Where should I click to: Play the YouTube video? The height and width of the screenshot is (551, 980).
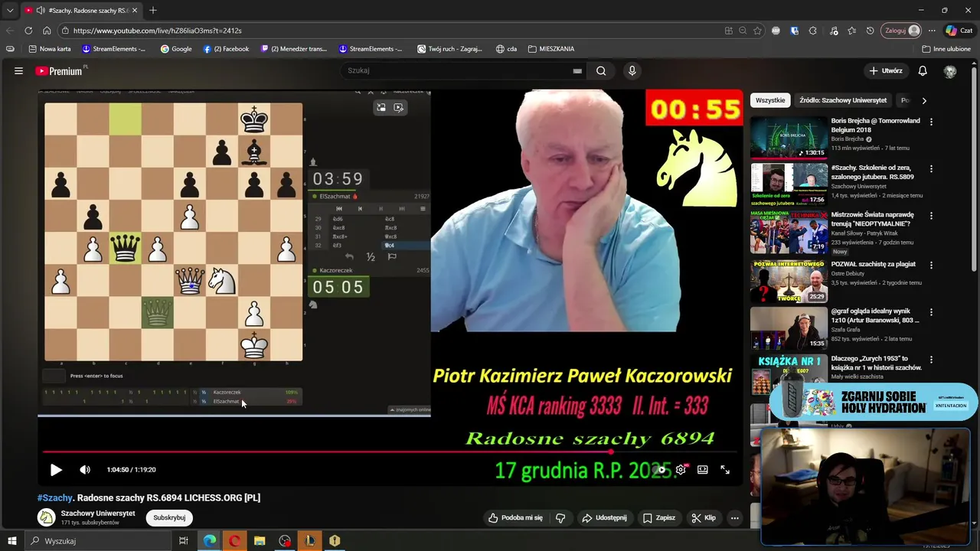[56, 470]
